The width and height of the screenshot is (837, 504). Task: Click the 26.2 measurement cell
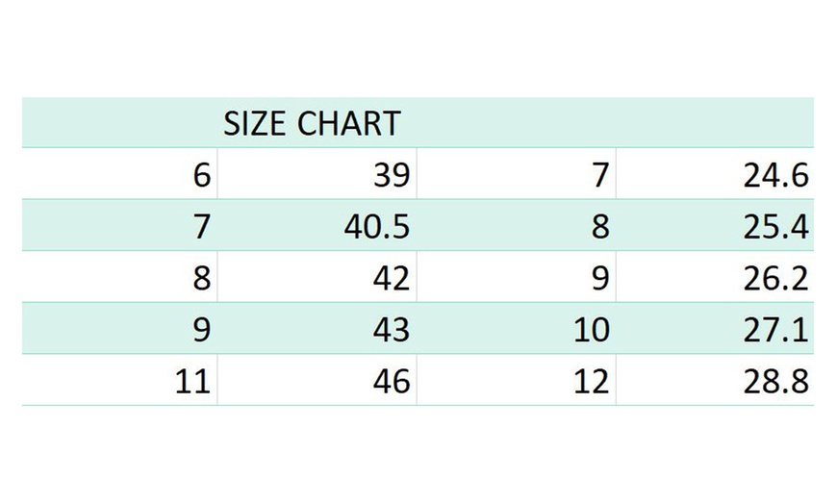[x=775, y=279]
